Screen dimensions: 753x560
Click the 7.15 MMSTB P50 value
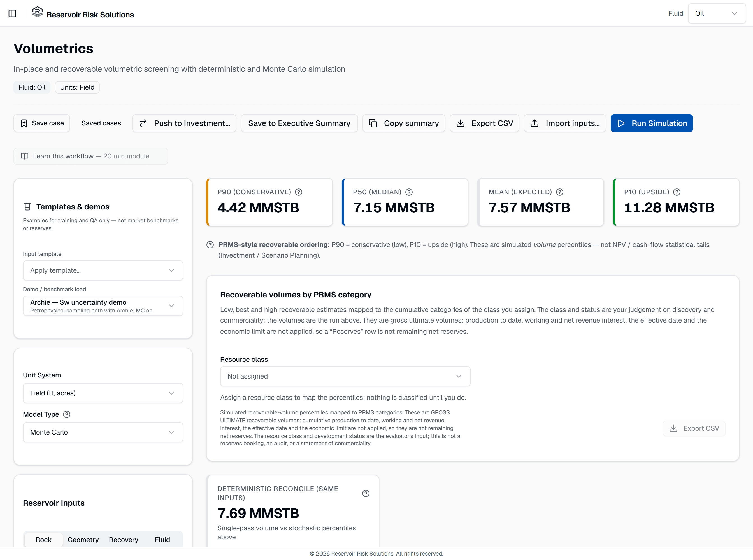coord(394,207)
